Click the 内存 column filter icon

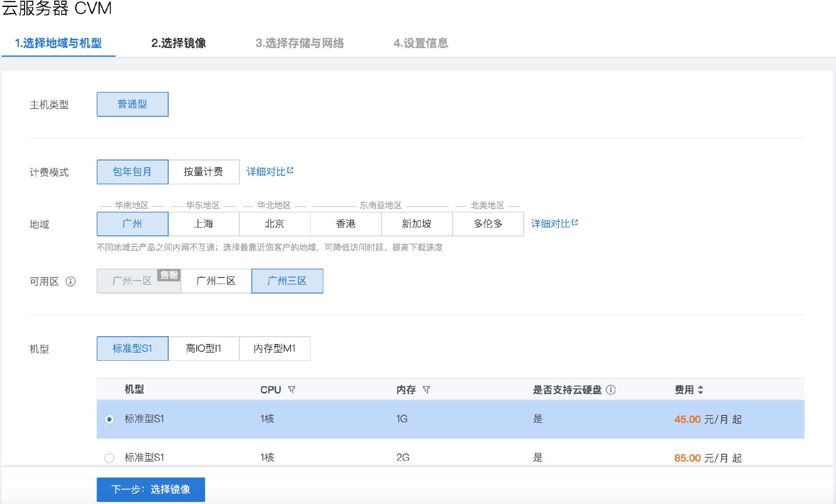pyautogui.click(x=426, y=390)
